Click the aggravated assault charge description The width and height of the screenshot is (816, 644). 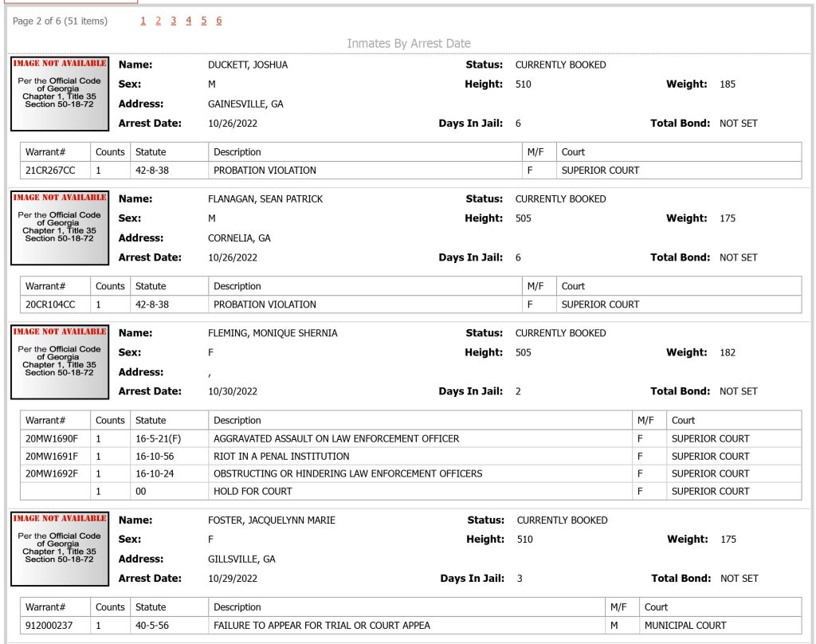tap(336, 439)
